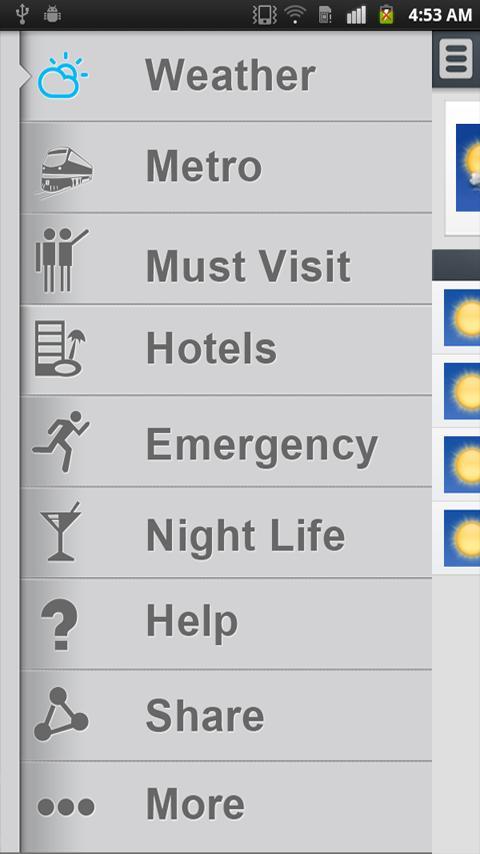Open the Metro menu item
This screenshot has height=854, width=480.
point(226,167)
